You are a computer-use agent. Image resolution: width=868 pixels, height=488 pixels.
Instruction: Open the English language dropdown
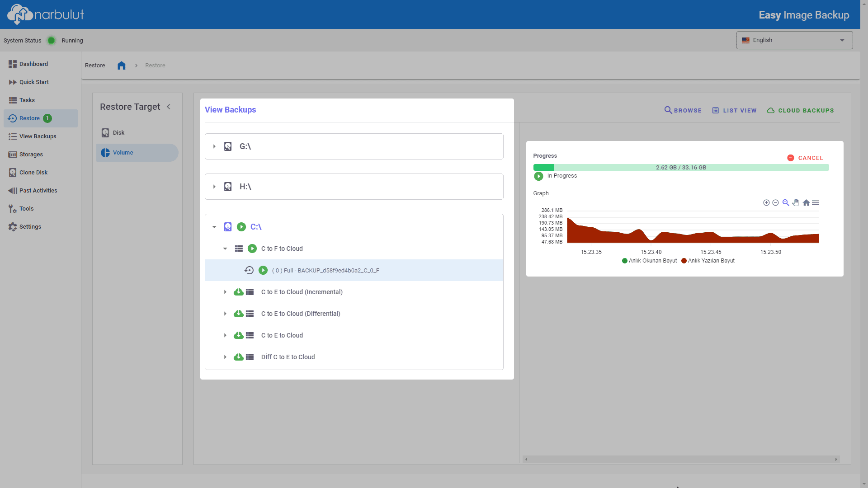(x=794, y=40)
